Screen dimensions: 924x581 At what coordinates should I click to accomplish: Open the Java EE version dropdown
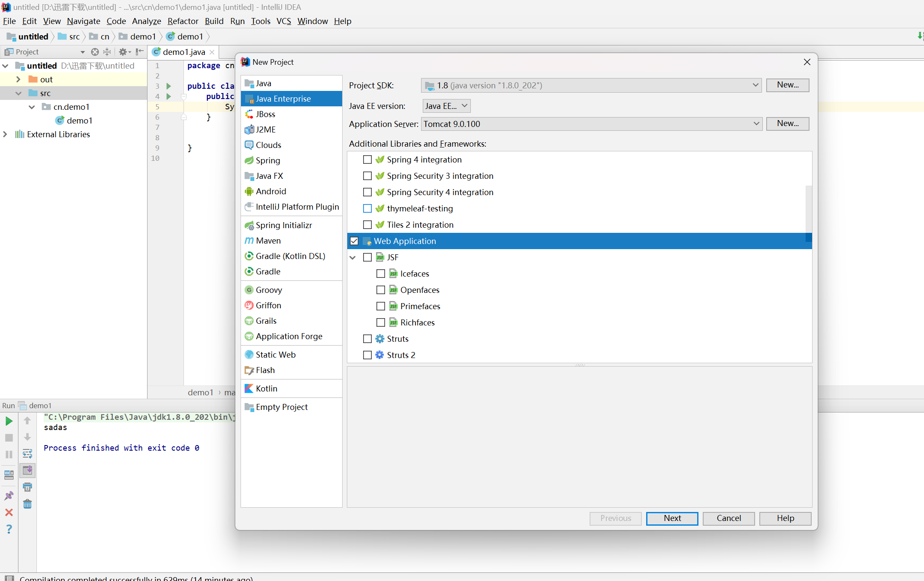coord(446,106)
